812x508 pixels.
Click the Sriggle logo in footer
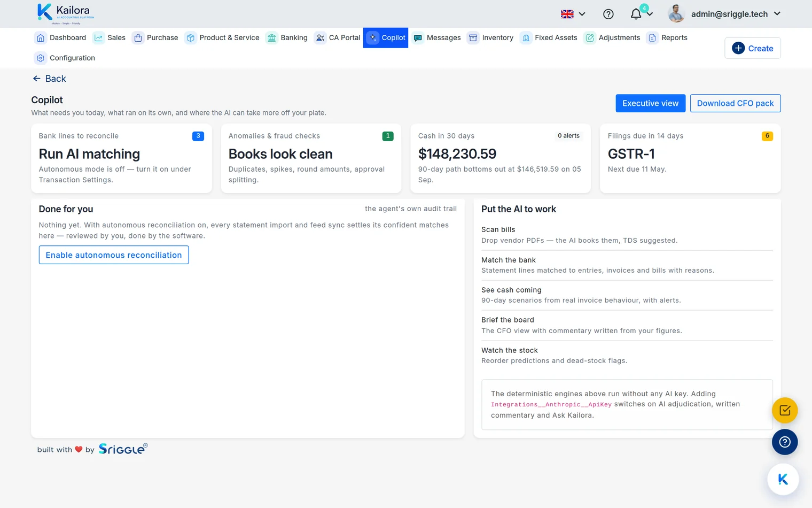123,449
